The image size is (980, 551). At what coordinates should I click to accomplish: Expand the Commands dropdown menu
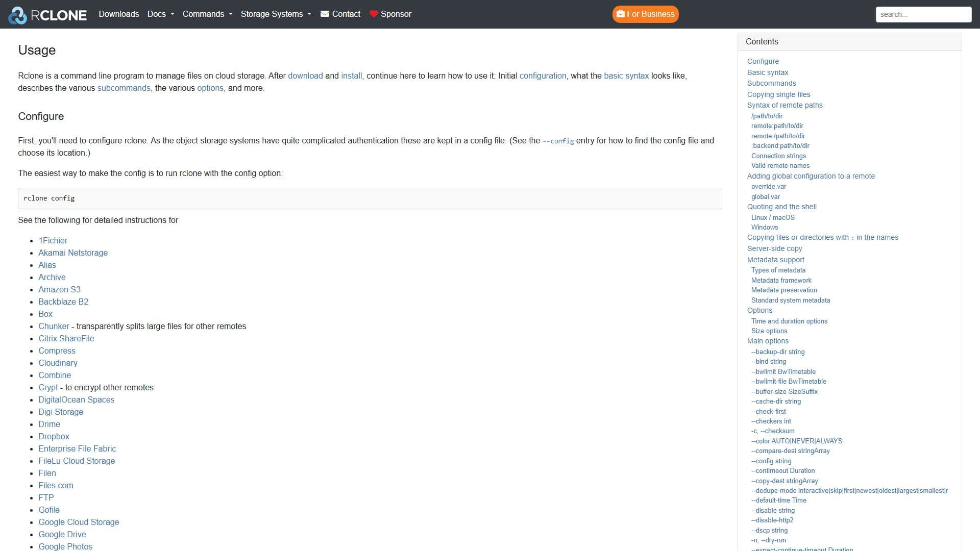tap(208, 14)
